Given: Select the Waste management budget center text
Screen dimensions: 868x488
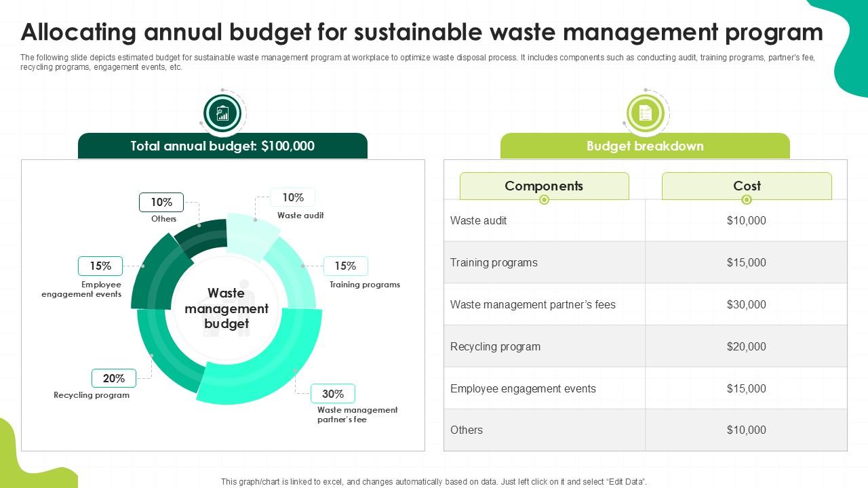Looking at the screenshot, I should (x=226, y=308).
